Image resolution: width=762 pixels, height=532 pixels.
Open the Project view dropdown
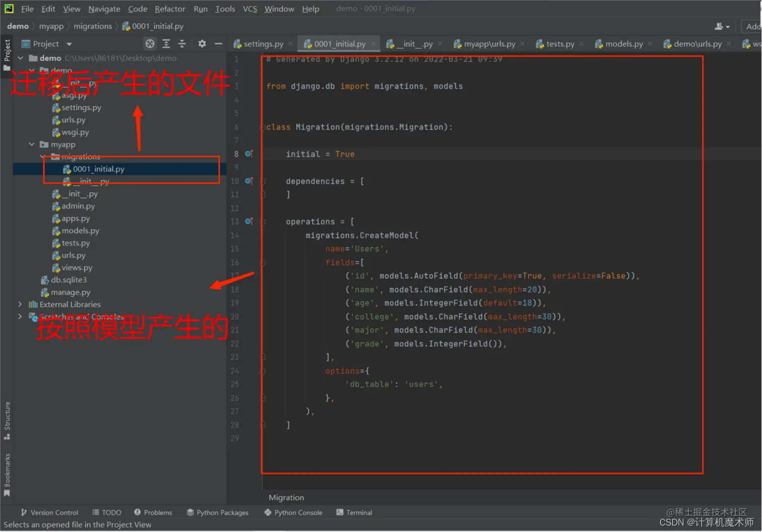coord(69,44)
